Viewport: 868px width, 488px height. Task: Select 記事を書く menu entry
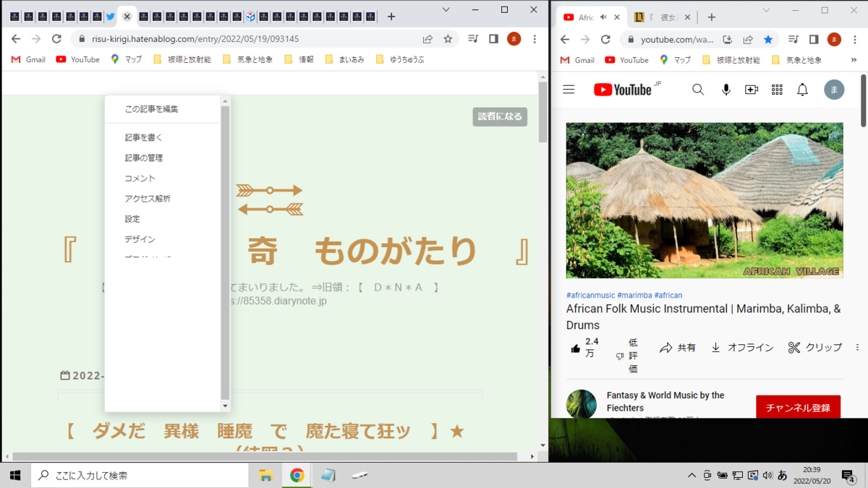[x=144, y=137]
